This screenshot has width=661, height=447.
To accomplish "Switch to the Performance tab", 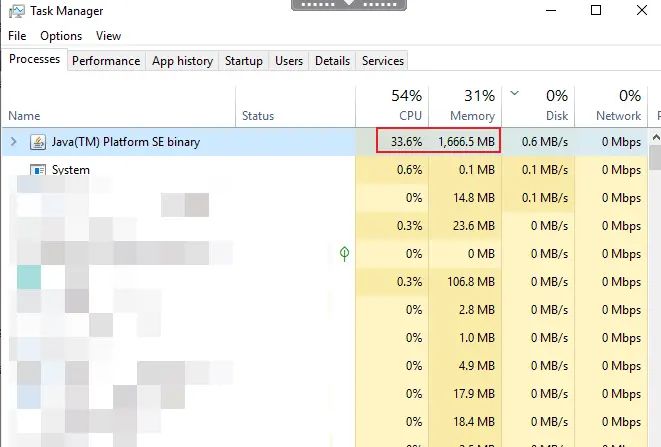I will (106, 61).
